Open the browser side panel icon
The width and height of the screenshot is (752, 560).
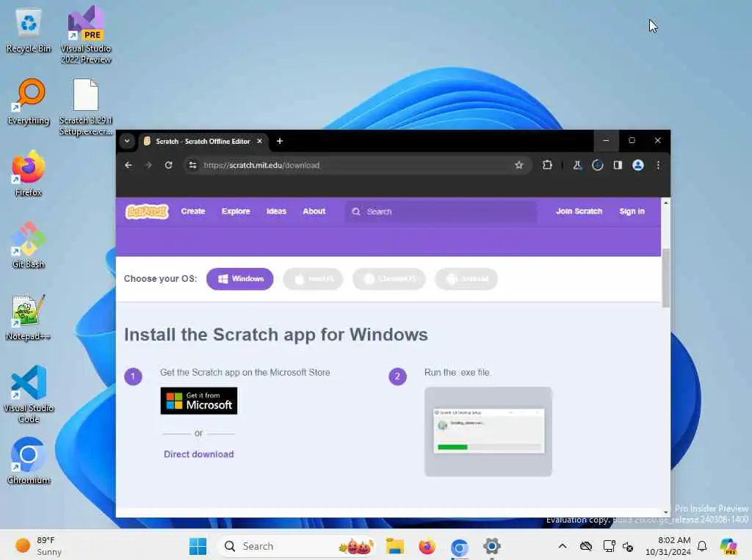coord(618,165)
